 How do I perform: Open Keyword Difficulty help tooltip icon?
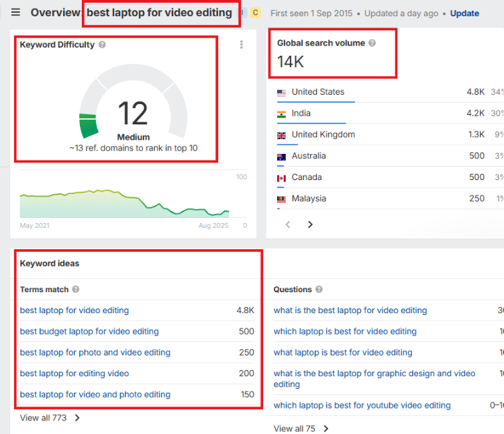coord(102,44)
